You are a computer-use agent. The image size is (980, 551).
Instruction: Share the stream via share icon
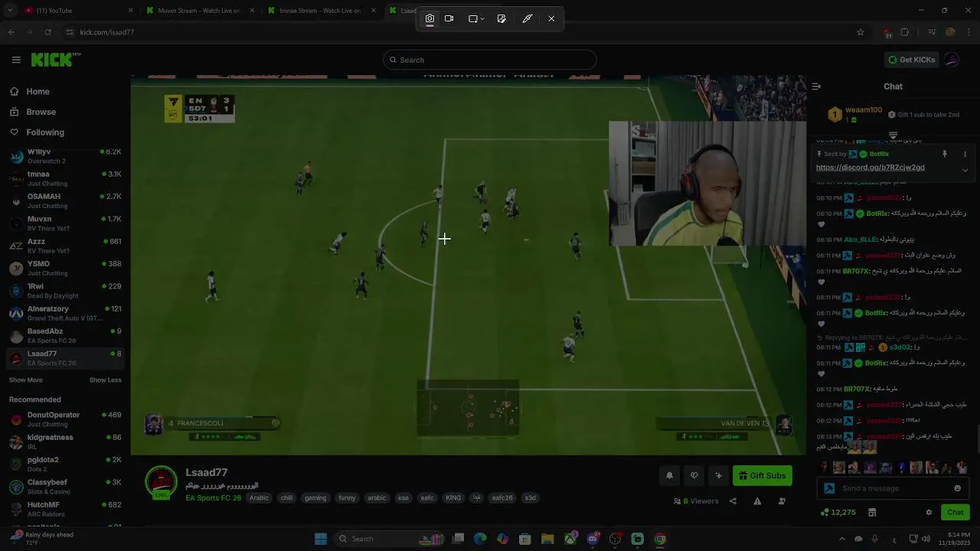733,501
